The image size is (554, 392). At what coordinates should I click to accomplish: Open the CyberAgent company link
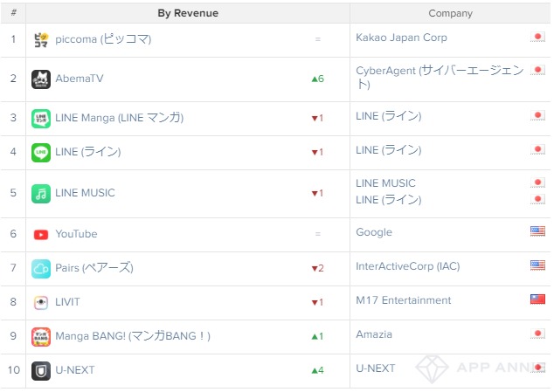pyautogui.click(x=440, y=77)
